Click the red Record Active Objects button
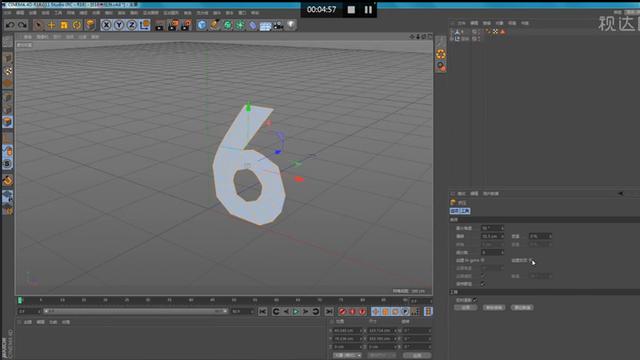 pyautogui.click(x=342, y=311)
